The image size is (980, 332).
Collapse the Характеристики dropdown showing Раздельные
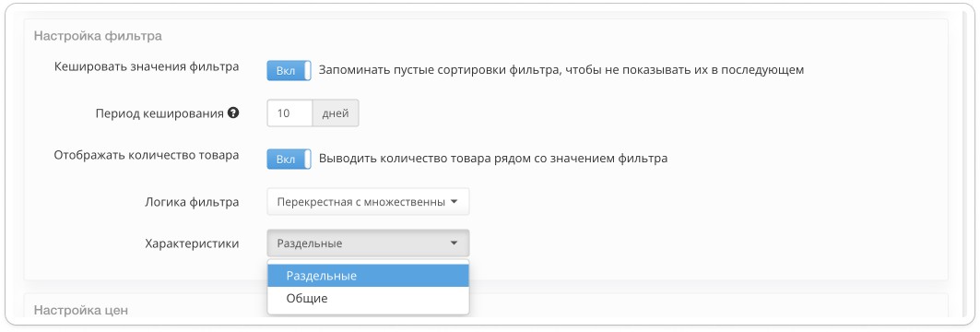[368, 243]
